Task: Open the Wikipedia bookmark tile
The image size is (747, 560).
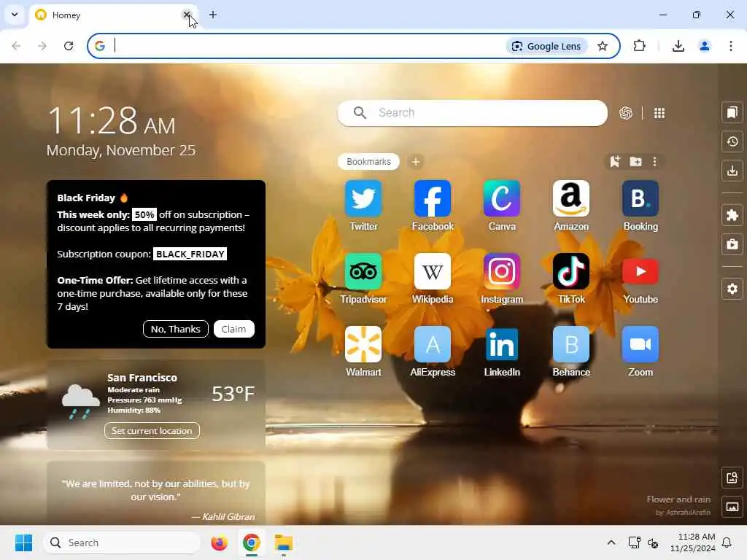Action: coord(433,272)
